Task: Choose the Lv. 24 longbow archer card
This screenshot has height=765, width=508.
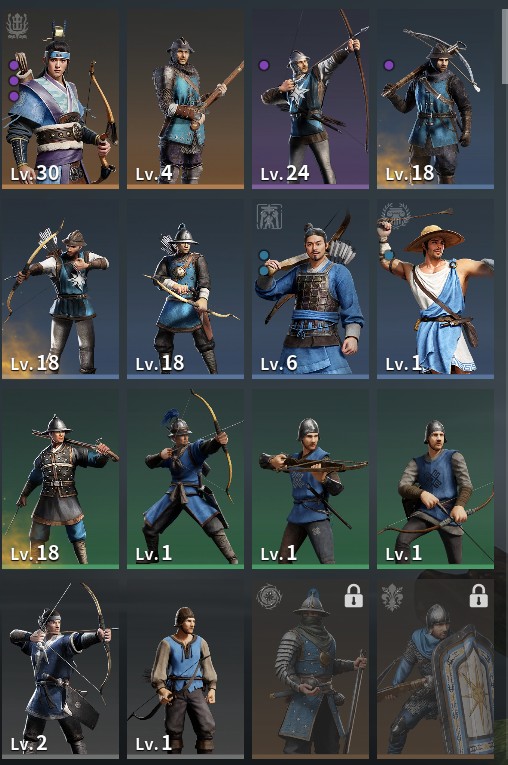Action: tap(310, 99)
